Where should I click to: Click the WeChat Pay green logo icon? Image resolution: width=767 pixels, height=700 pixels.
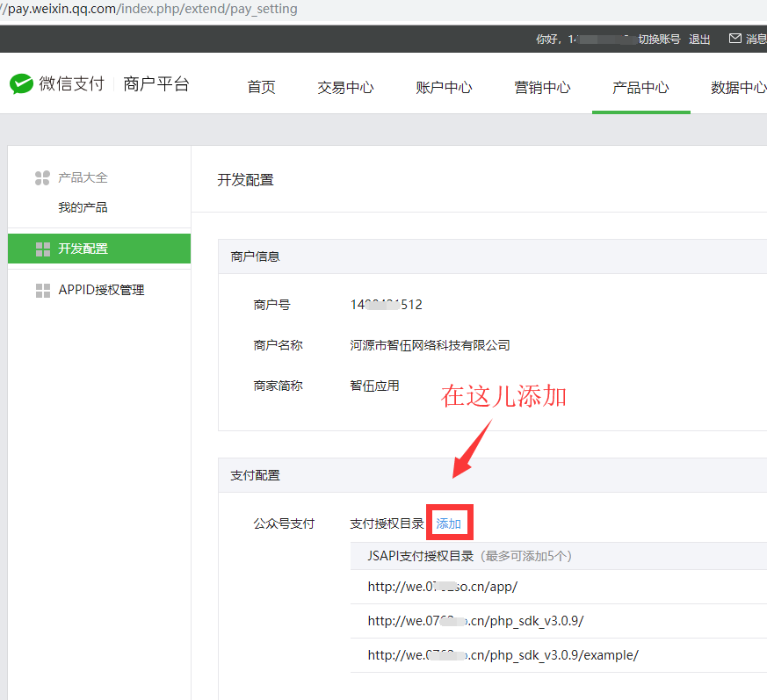(x=21, y=83)
